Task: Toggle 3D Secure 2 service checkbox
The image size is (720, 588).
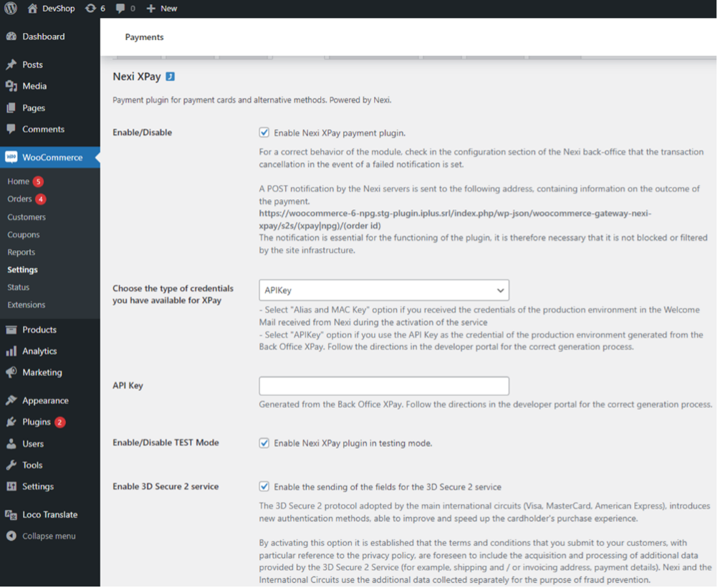Action: coord(264,486)
